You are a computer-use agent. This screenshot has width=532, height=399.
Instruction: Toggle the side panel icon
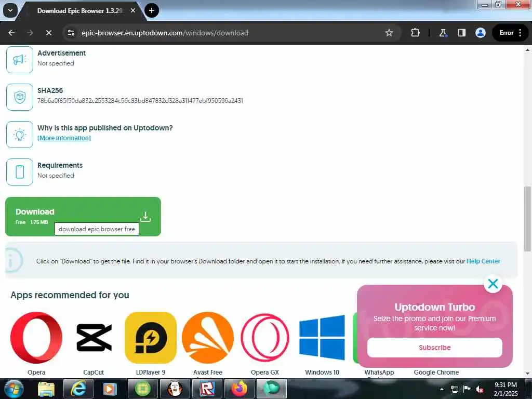tap(461, 33)
